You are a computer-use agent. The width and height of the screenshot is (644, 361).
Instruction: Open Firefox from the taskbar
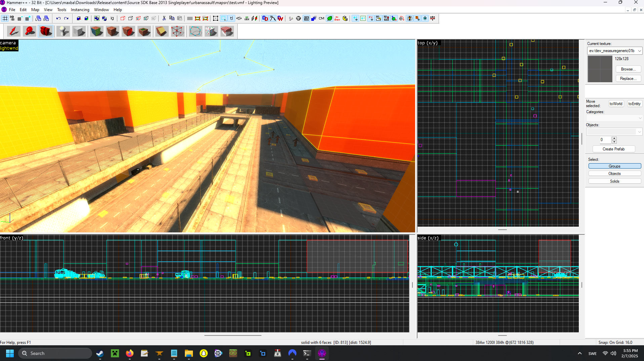[130, 353]
